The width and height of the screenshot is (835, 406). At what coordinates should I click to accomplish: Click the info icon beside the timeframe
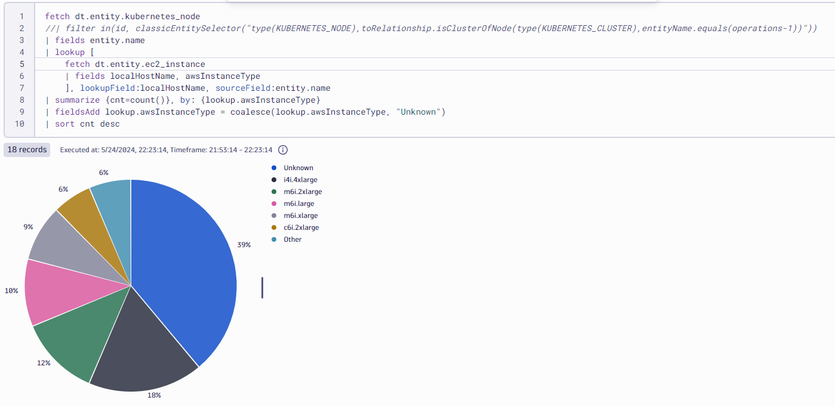pos(283,149)
